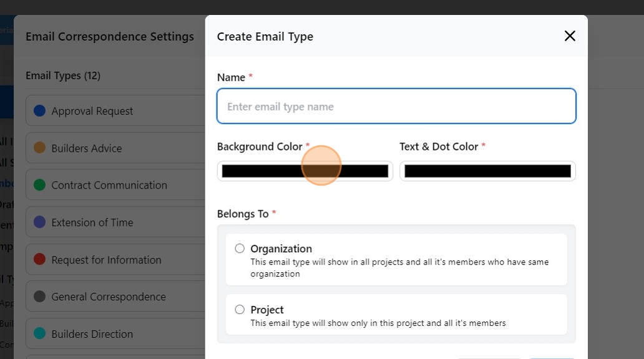Screen dimensions: 644x359
Task: Open the Approval Request email type
Action: click(92, 111)
